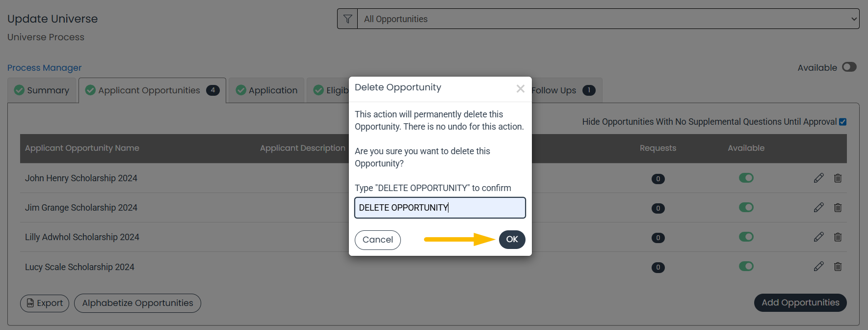
Task: Toggle availability for Lucy Scale Scholarship
Action: tap(746, 266)
